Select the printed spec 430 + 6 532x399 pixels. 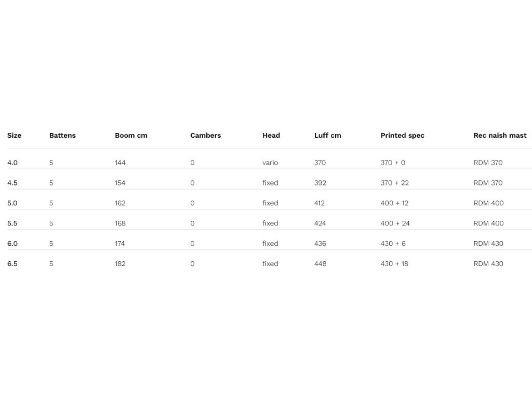click(x=393, y=244)
